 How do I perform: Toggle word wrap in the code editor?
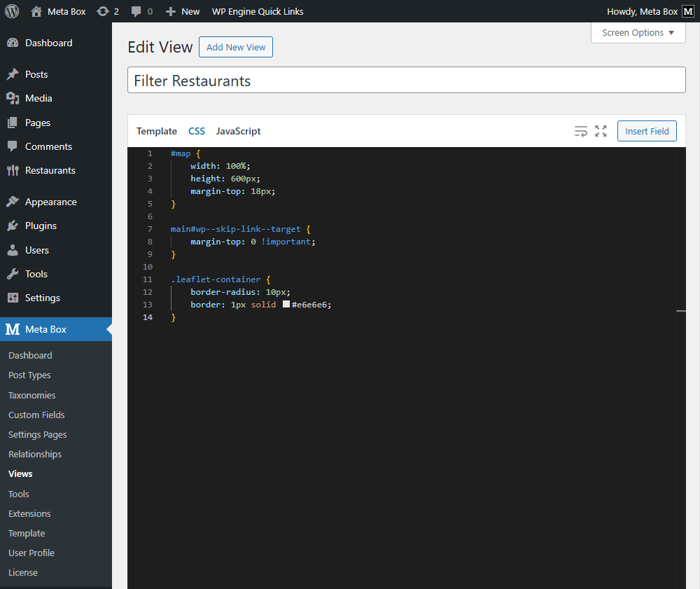(580, 131)
